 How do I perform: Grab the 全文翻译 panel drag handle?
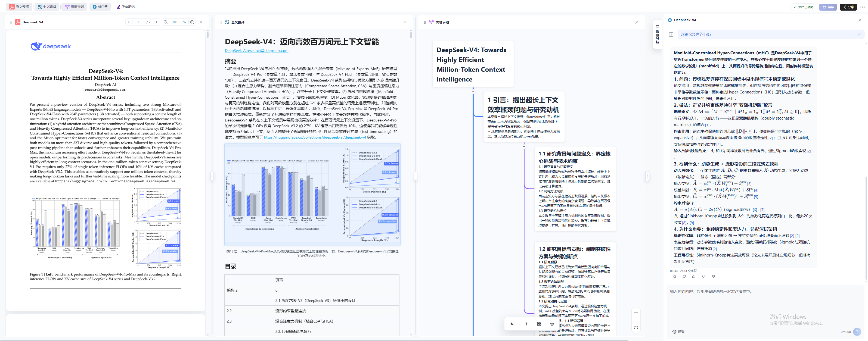coord(221,22)
